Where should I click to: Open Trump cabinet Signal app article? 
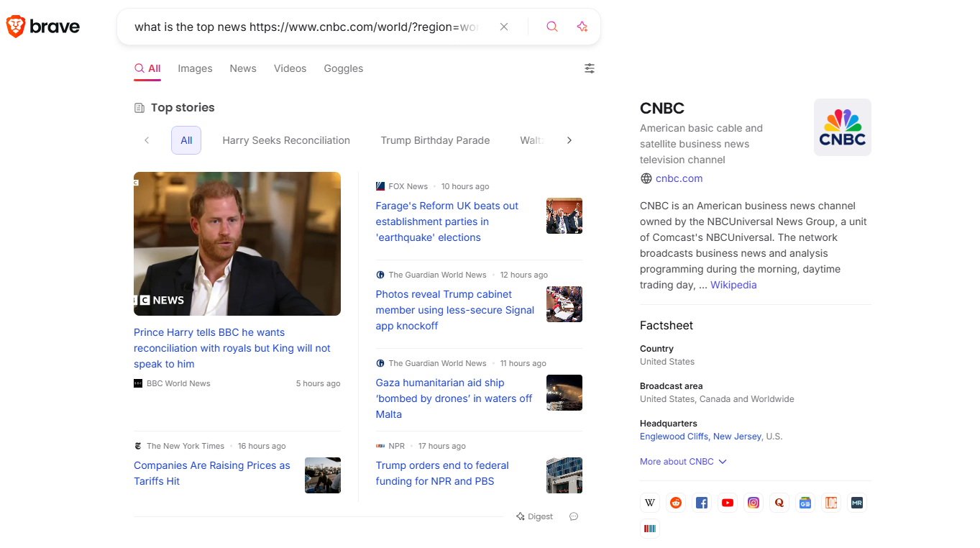455,310
